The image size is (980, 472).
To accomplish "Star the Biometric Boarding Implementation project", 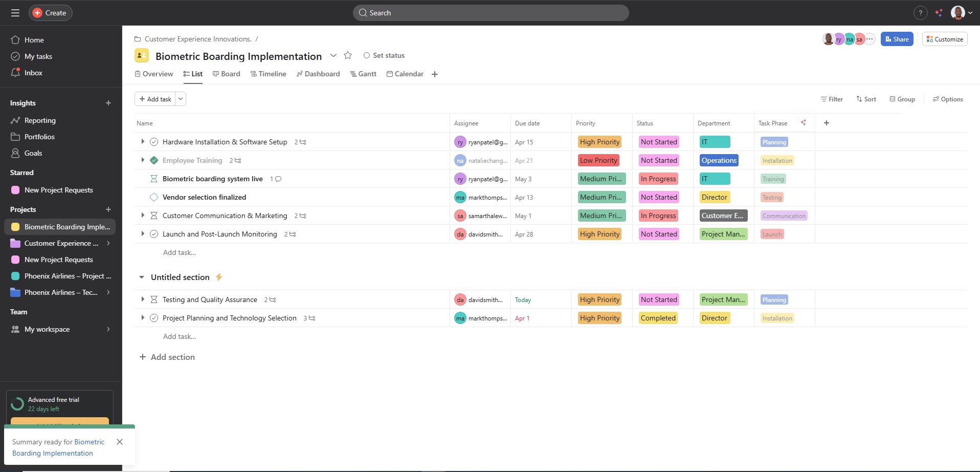I will (x=348, y=55).
